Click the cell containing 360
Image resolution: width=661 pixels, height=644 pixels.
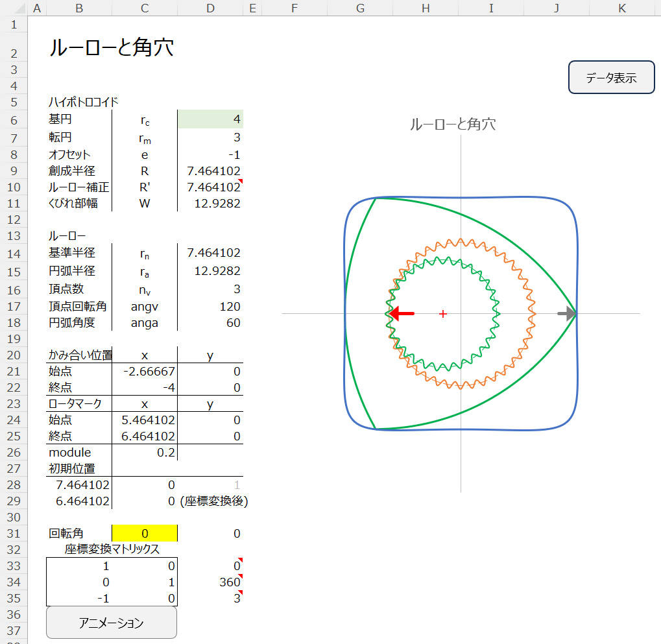(210, 582)
